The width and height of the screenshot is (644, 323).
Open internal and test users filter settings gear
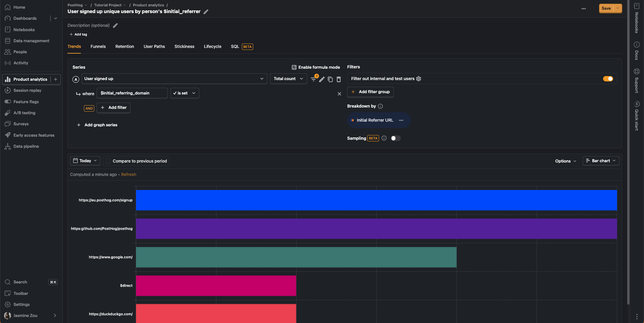pyautogui.click(x=419, y=79)
